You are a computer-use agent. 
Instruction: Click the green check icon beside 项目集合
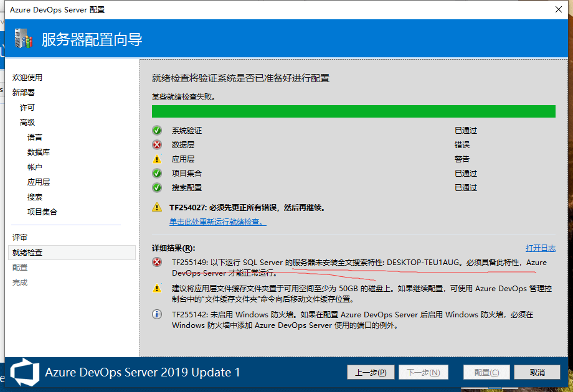pyautogui.click(x=157, y=174)
